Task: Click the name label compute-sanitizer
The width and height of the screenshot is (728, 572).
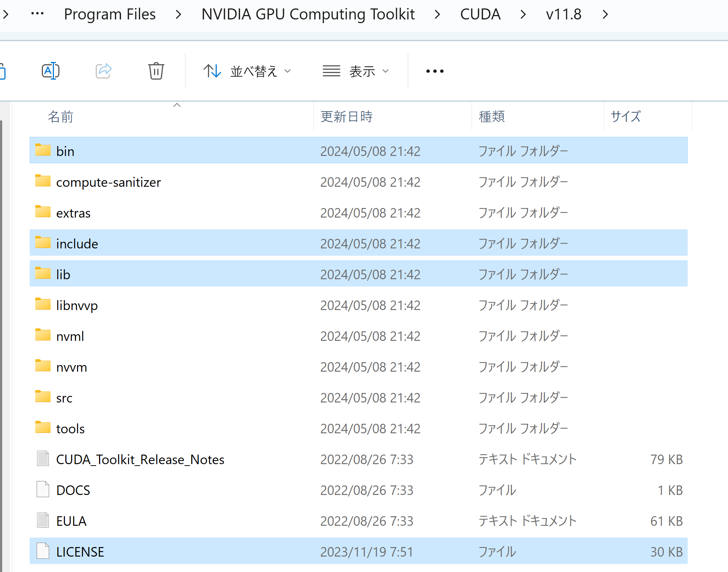Action: pyautogui.click(x=109, y=182)
